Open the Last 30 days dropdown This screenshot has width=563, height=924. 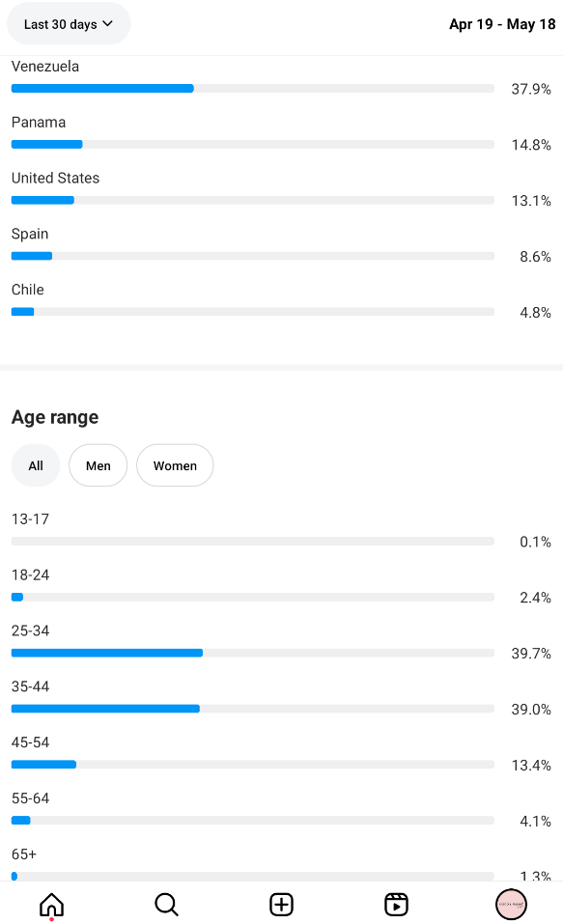click(x=69, y=24)
